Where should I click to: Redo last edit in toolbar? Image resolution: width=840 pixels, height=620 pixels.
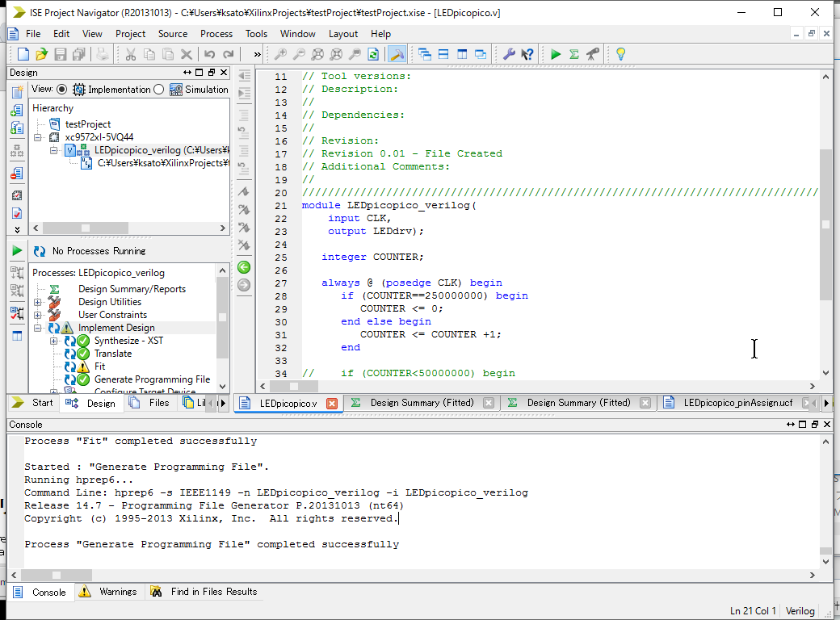(x=229, y=54)
